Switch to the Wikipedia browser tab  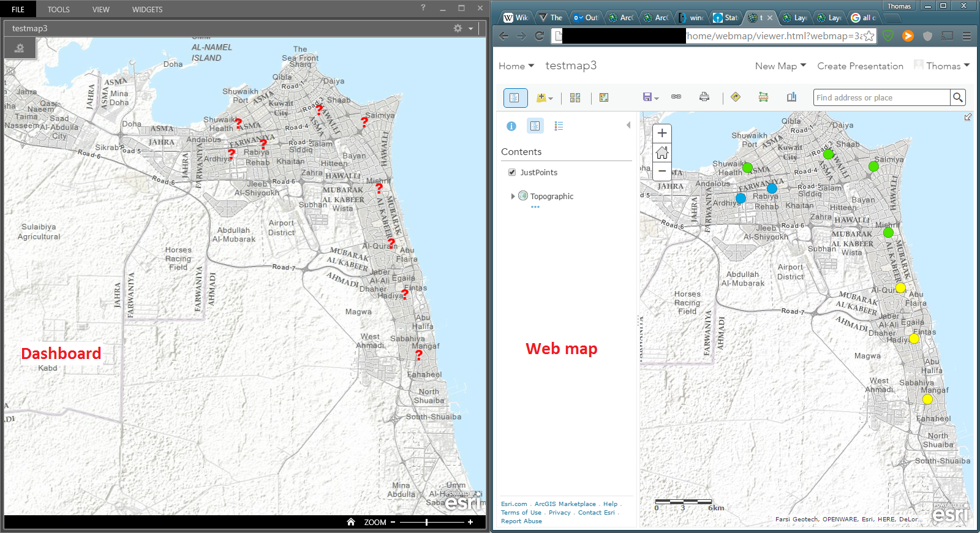(516, 18)
